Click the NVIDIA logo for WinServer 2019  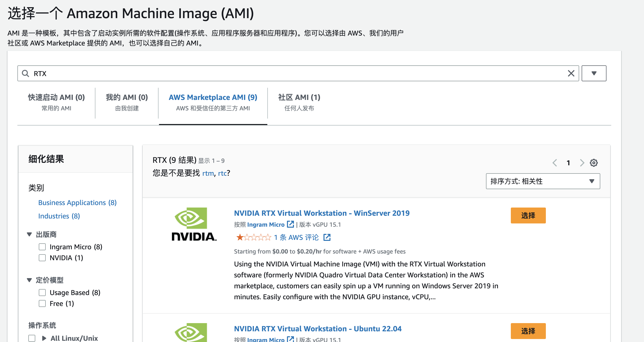(194, 224)
